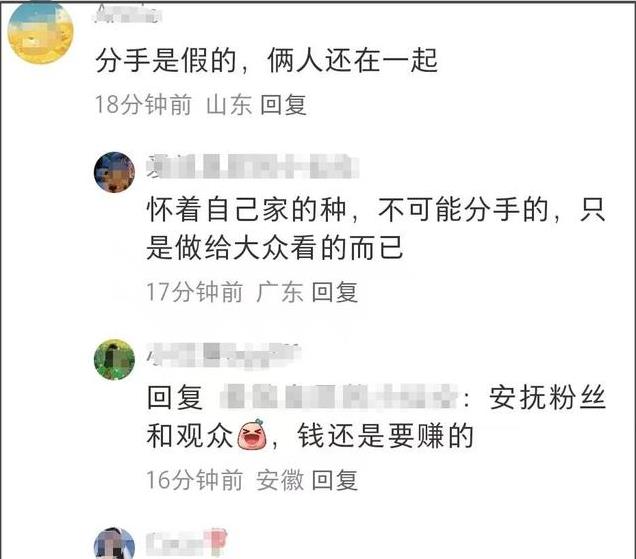
Task: Select the comment text 钱还是要赚的
Action: [385, 436]
